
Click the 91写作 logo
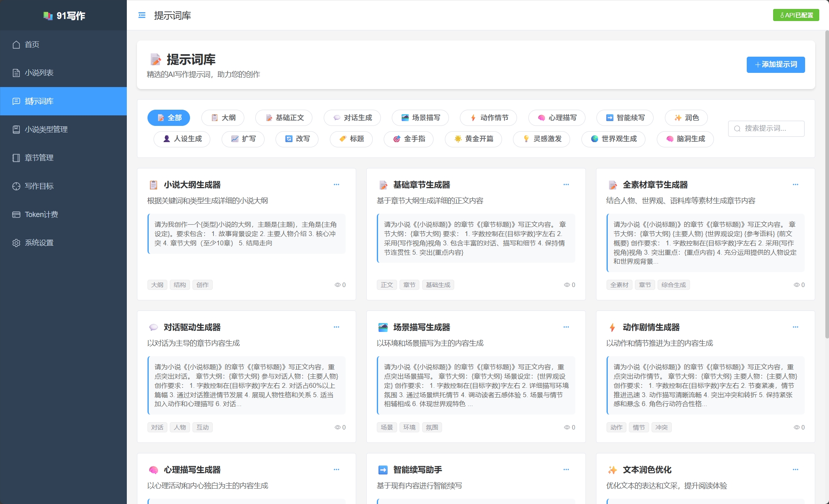(x=65, y=15)
